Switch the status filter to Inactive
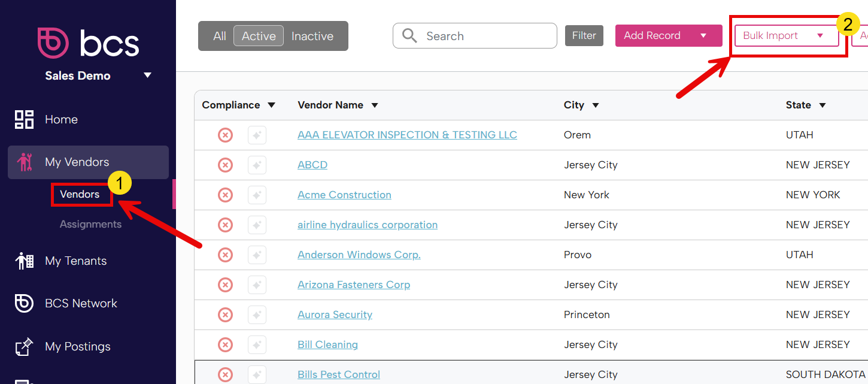Viewport: 868px width, 384px height. pyautogui.click(x=312, y=36)
